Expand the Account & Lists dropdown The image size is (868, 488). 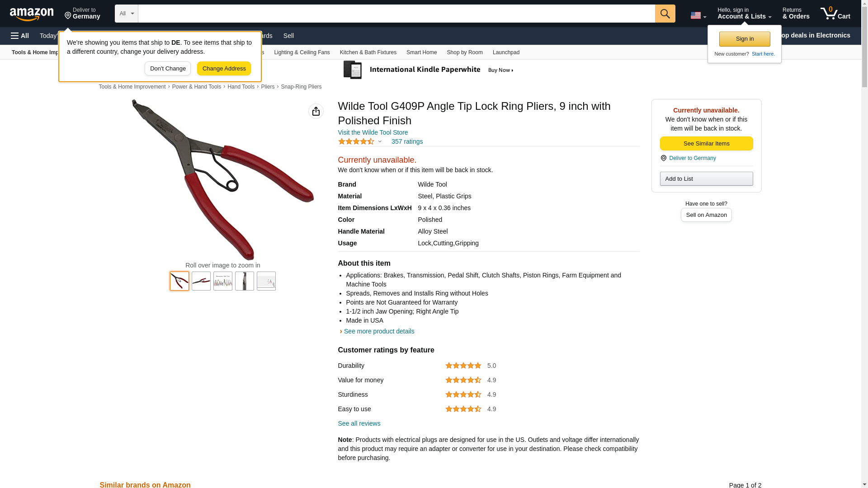(744, 14)
